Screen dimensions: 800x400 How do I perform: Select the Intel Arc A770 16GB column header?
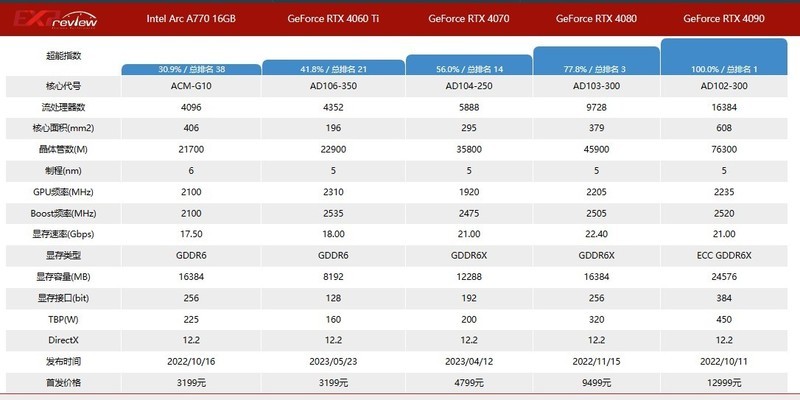[191, 19]
